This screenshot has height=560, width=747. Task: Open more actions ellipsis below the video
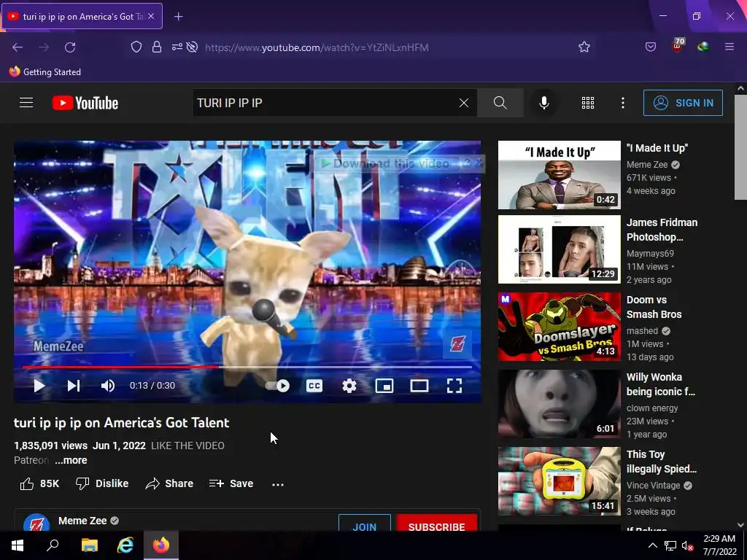[x=278, y=484]
